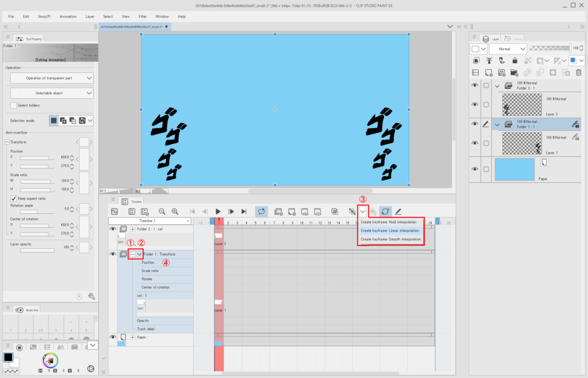The height and width of the screenshot is (378, 588).
Task: Play the animation in the timeline
Action: (x=218, y=211)
